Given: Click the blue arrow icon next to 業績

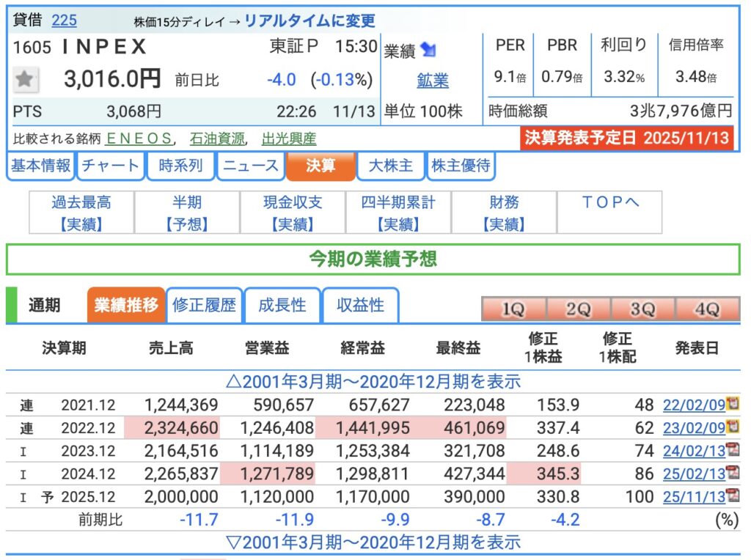Looking at the screenshot, I should [x=428, y=51].
